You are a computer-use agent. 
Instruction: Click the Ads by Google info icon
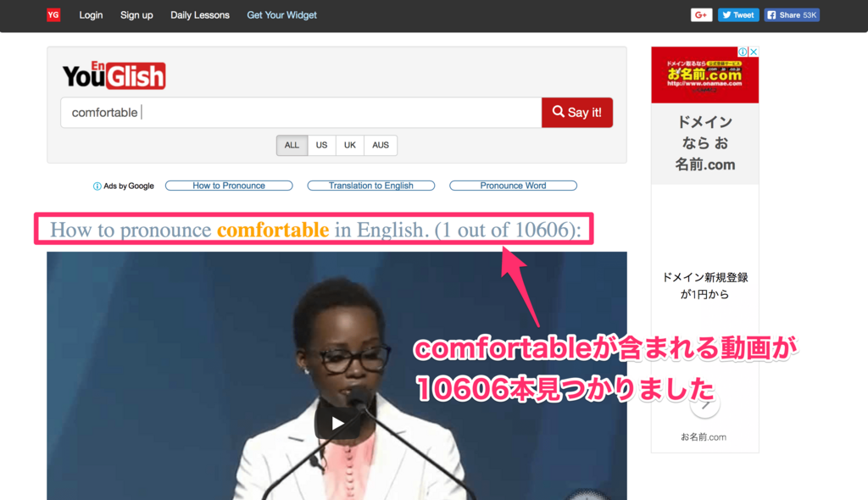(97, 186)
